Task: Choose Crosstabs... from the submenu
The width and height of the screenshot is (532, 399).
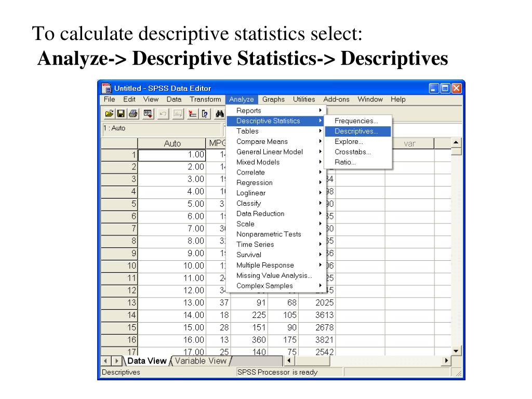Action: 358,152
